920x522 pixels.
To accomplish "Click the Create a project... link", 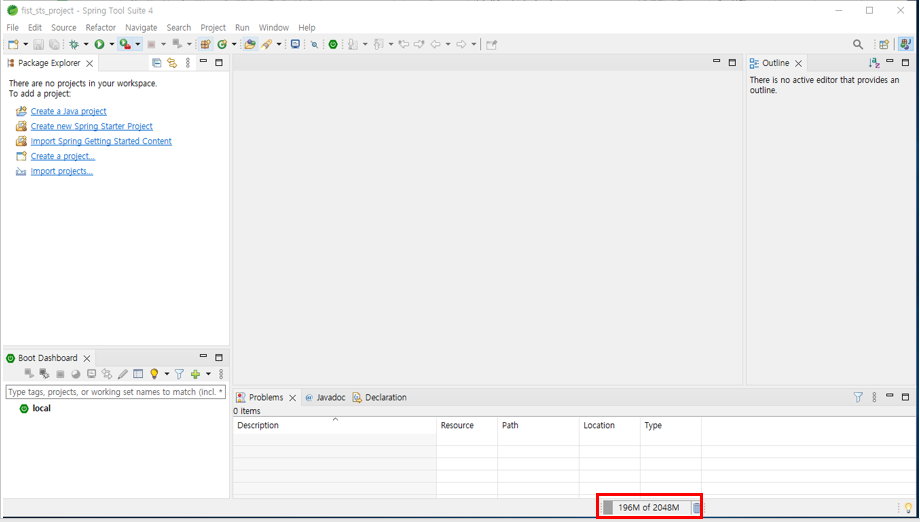I will tap(63, 156).
